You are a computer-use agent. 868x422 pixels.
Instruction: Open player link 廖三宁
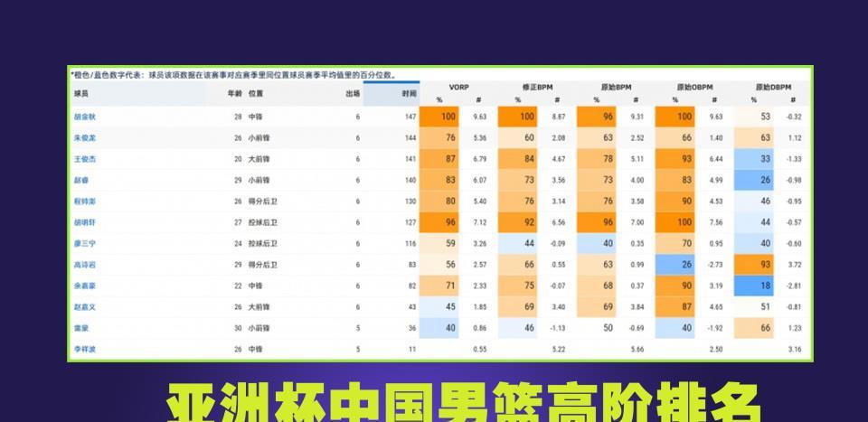point(87,243)
